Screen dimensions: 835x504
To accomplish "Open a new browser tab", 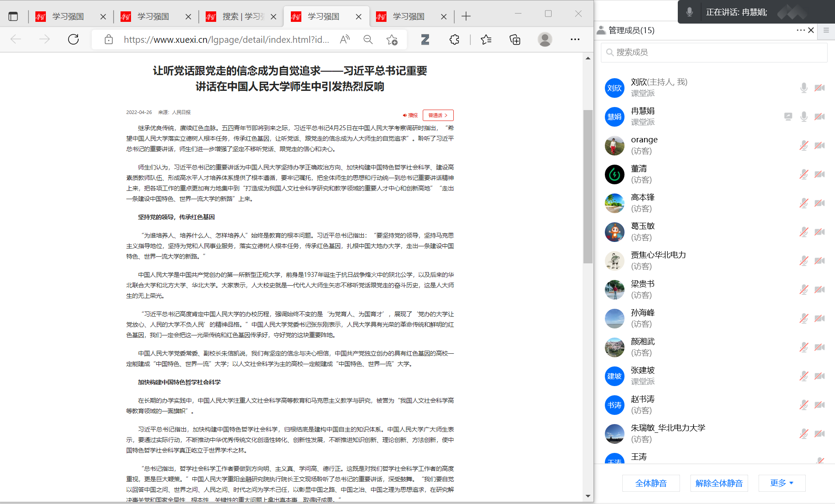I will click(466, 17).
